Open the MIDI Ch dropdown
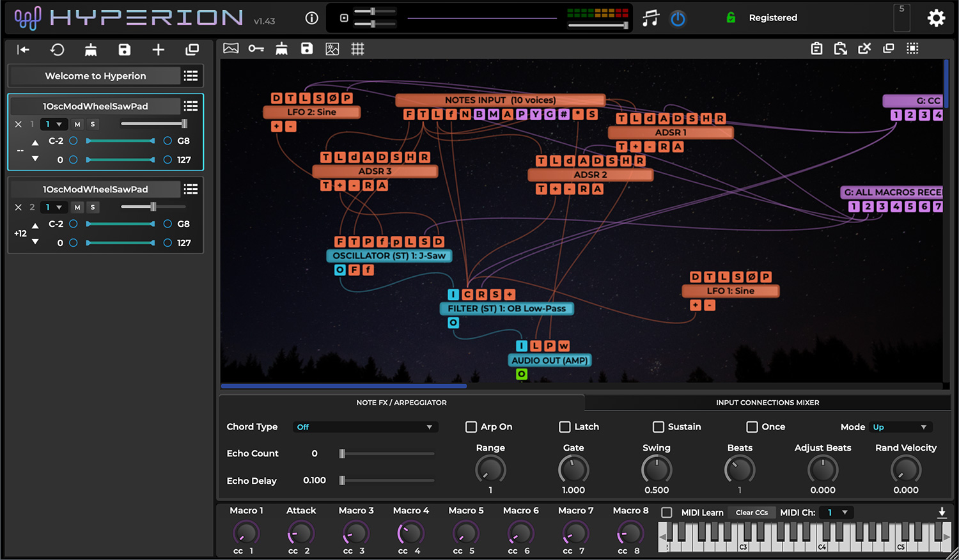Screen dimensions: 959x560 click(836, 512)
